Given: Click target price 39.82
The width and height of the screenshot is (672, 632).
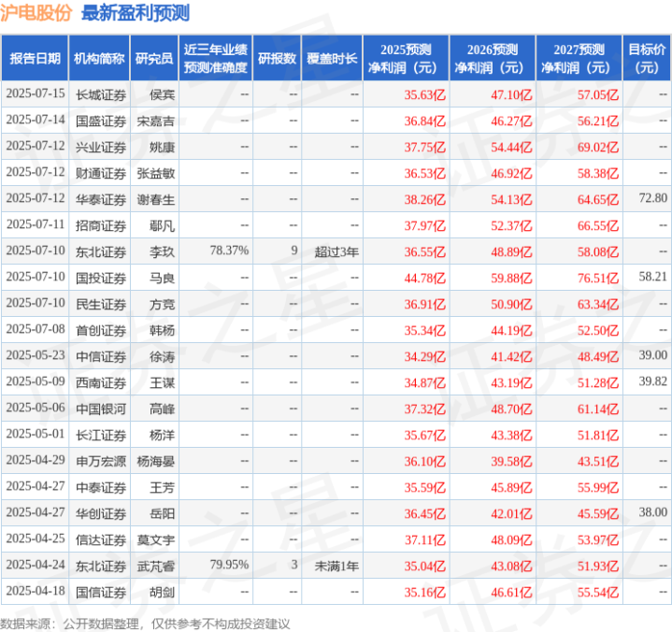Looking at the screenshot, I should pos(652,381).
